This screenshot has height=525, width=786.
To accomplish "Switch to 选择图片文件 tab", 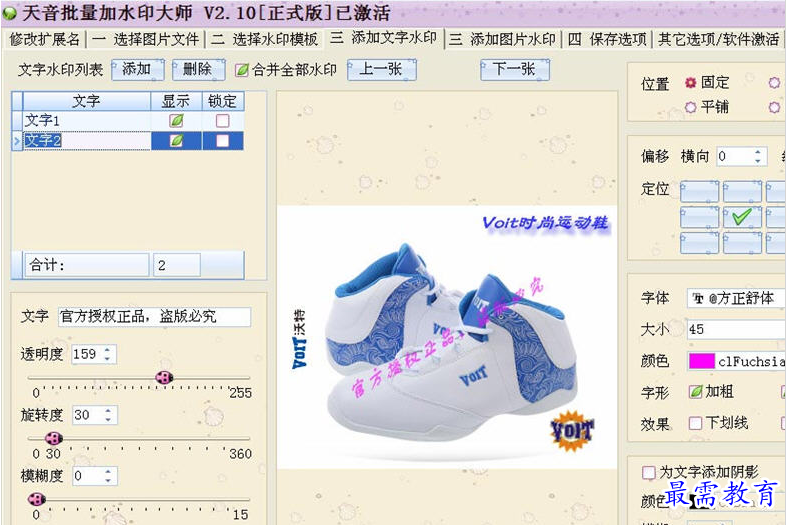I will pyautogui.click(x=146, y=39).
